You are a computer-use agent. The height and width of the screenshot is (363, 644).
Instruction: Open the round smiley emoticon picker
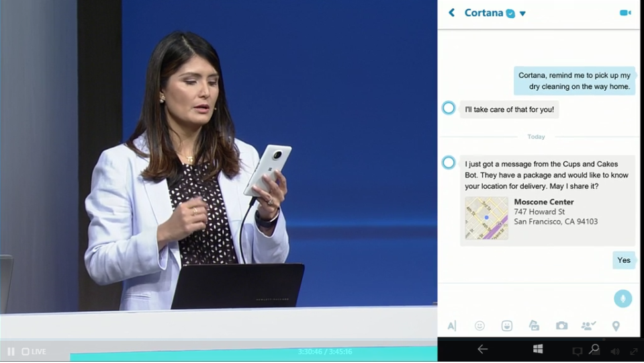pos(479,326)
